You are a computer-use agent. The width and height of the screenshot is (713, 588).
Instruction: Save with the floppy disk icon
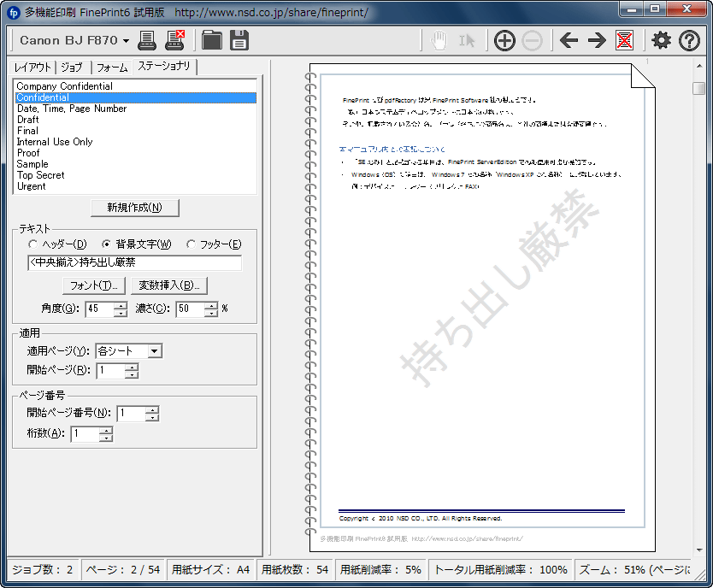click(x=239, y=40)
